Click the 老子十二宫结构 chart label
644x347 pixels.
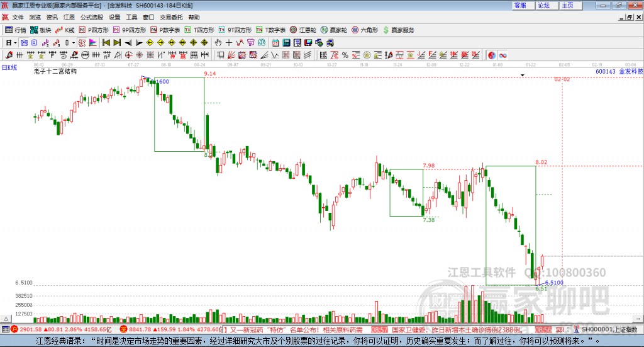click(x=55, y=71)
